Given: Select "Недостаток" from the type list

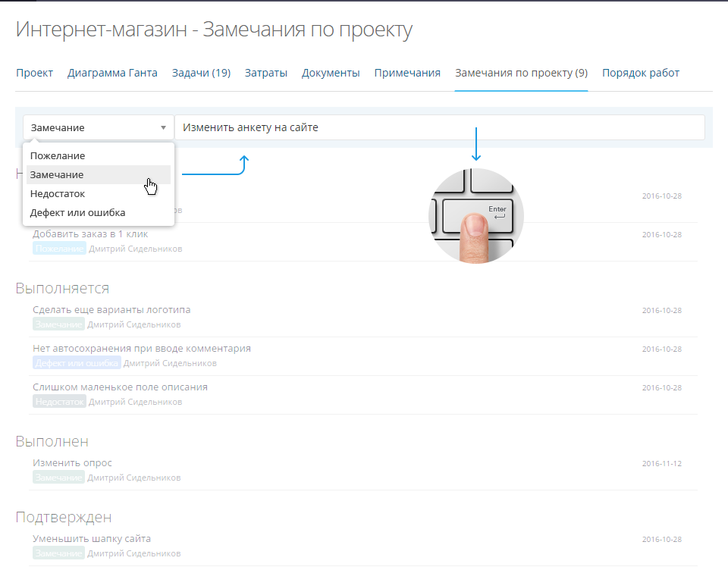Looking at the screenshot, I should [x=58, y=193].
